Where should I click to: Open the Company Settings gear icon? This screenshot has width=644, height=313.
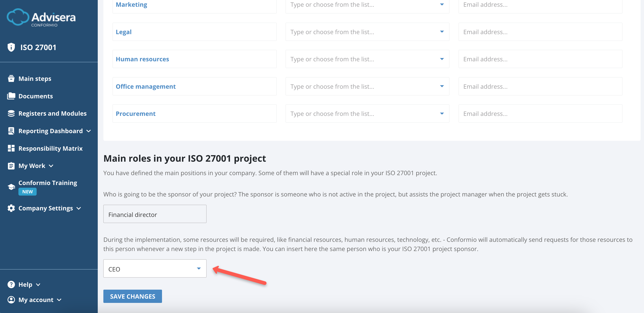click(x=11, y=208)
